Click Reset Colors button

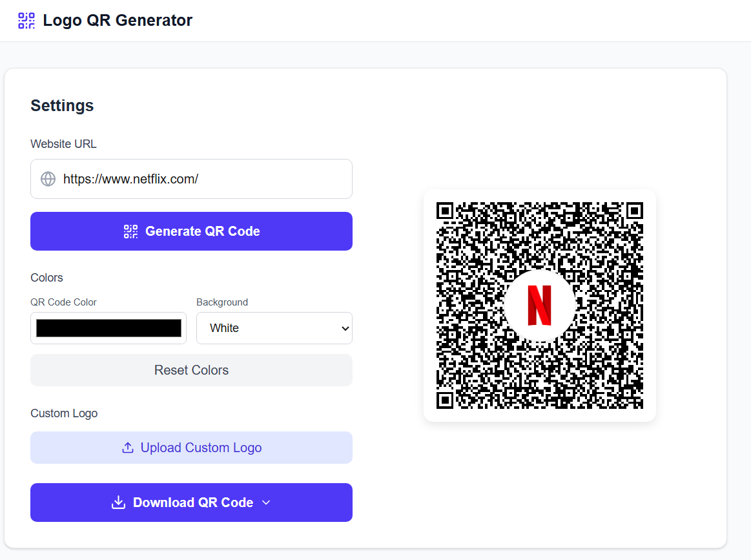click(191, 370)
